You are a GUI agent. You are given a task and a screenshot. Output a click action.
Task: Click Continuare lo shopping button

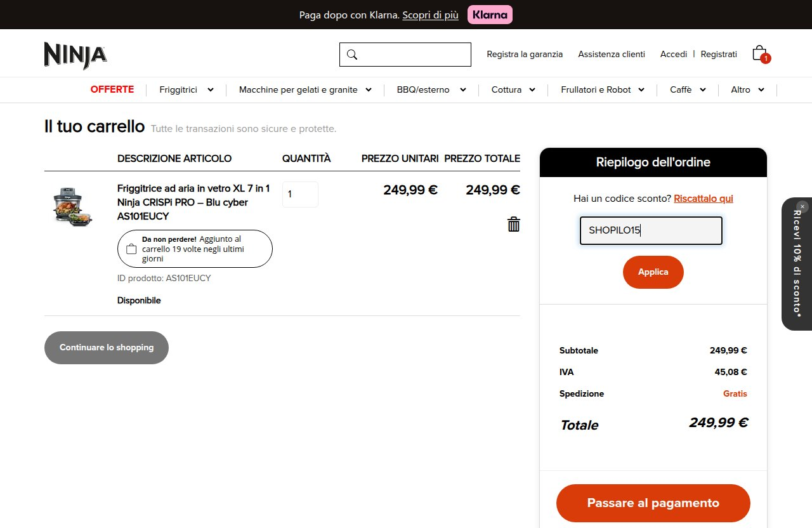coord(107,348)
